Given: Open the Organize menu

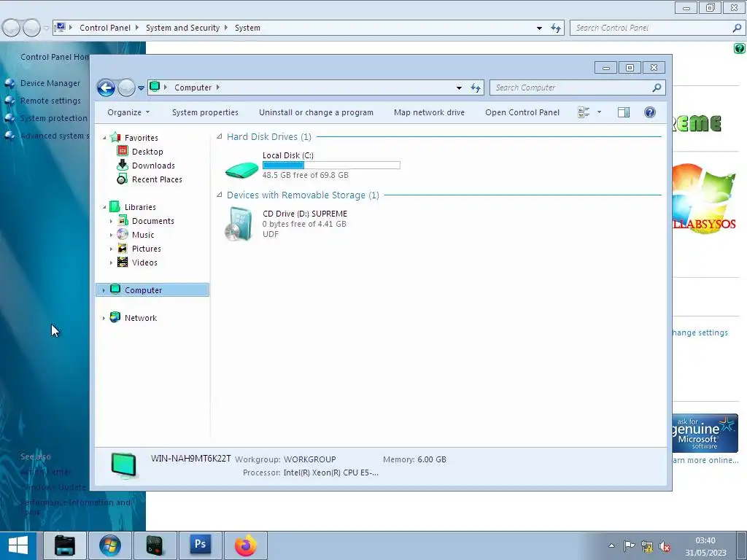Looking at the screenshot, I should point(128,112).
